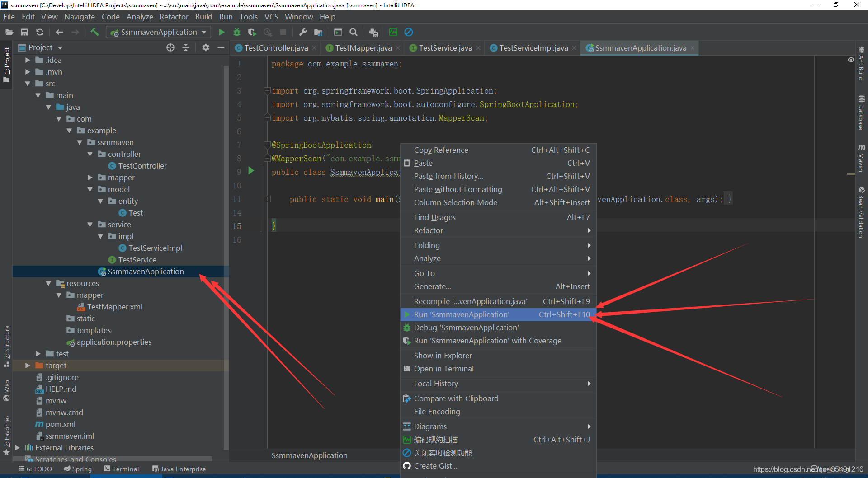Click the Search Everywhere magnifier icon
This screenshot has width=868, height=478.
click(x=354, y=32)
